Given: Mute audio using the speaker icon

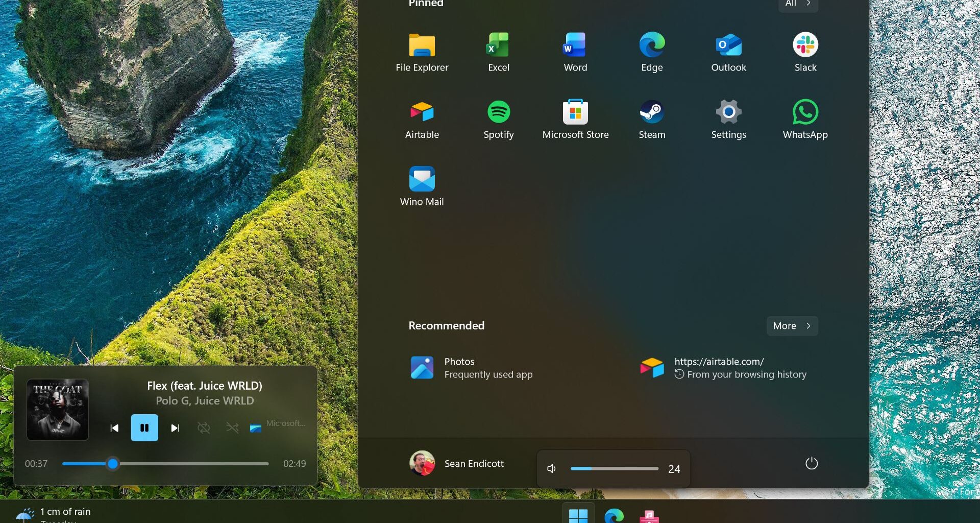Looking at the screenshot, I should 552,468.
